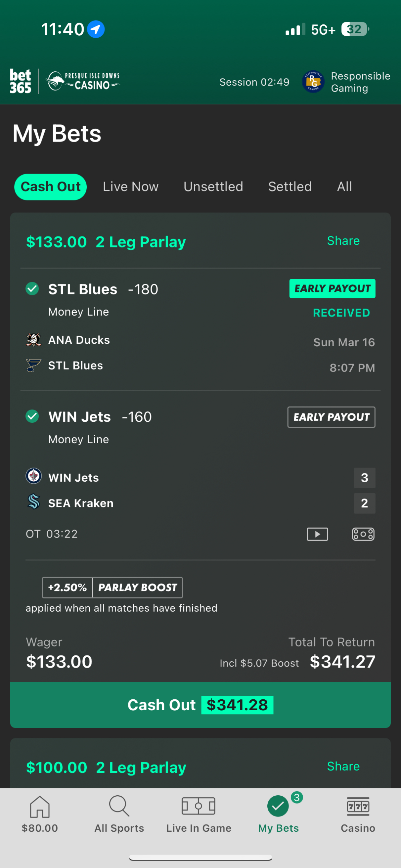
Task: Go to Home balance $80.00
Action: [40, 814]
